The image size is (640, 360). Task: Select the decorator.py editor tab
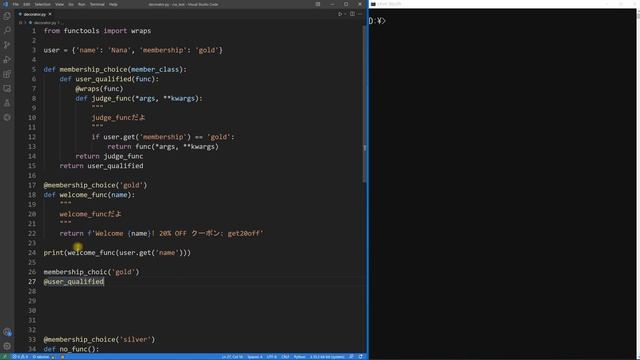coord(35,14)
